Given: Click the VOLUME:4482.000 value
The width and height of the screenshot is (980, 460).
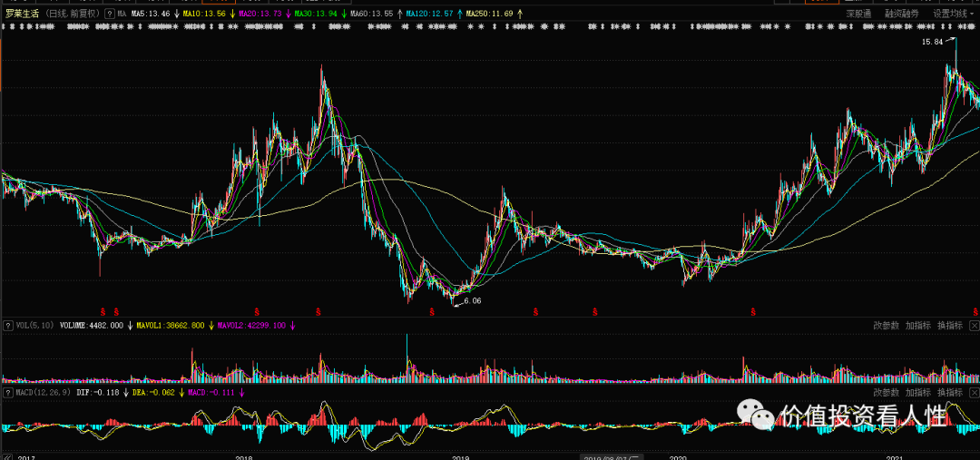Looking at the screenshot, I should pyautogui.click(x=92, y=326).
